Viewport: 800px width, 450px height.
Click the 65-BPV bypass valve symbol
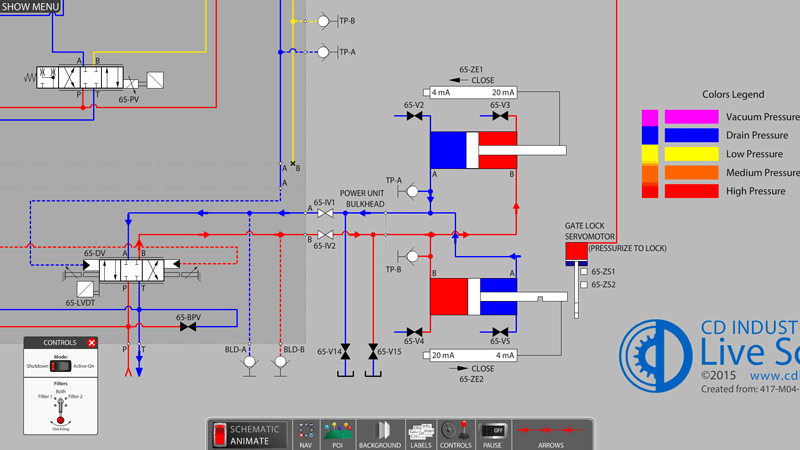[188, 327]
